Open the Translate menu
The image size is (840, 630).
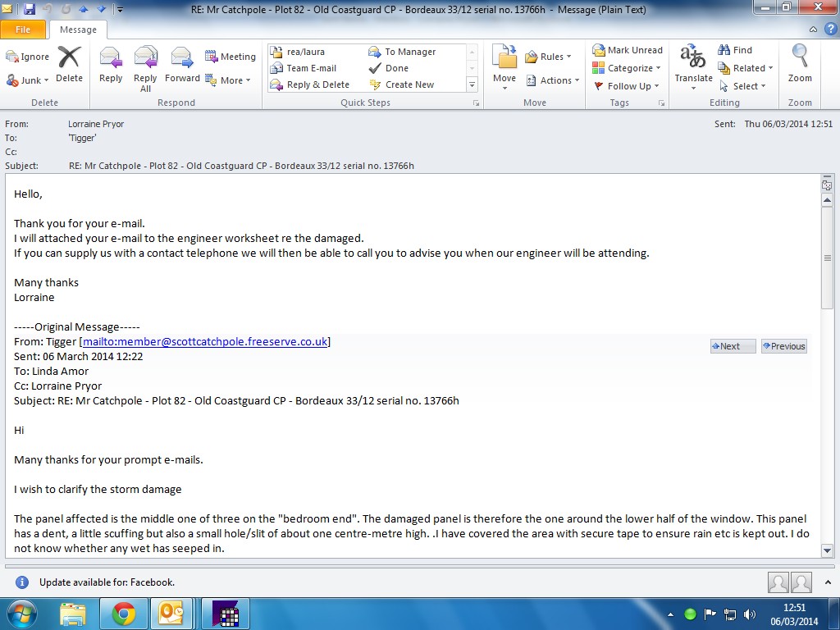coord(694,67)
